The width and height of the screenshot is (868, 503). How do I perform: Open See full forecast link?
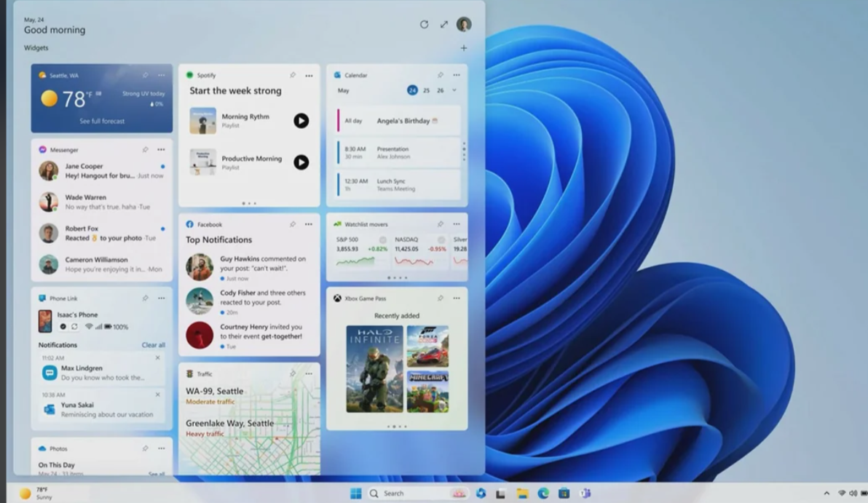(x=102, y=121)
